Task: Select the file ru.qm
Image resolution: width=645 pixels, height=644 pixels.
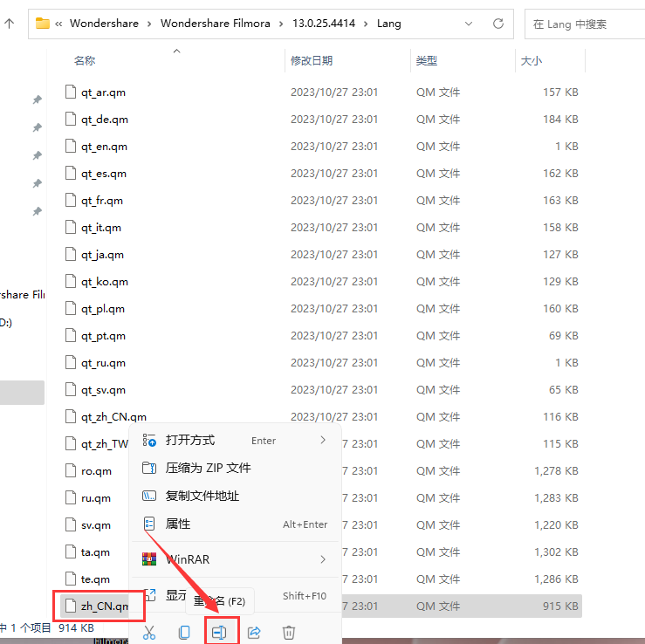Action: pyautogui.click(x=96, y=498)
